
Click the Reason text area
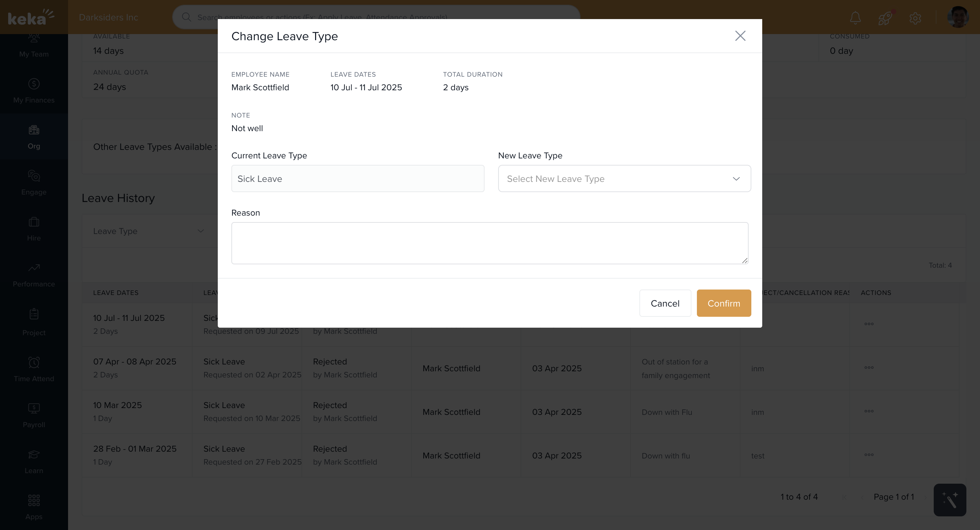tap(489, 243)
